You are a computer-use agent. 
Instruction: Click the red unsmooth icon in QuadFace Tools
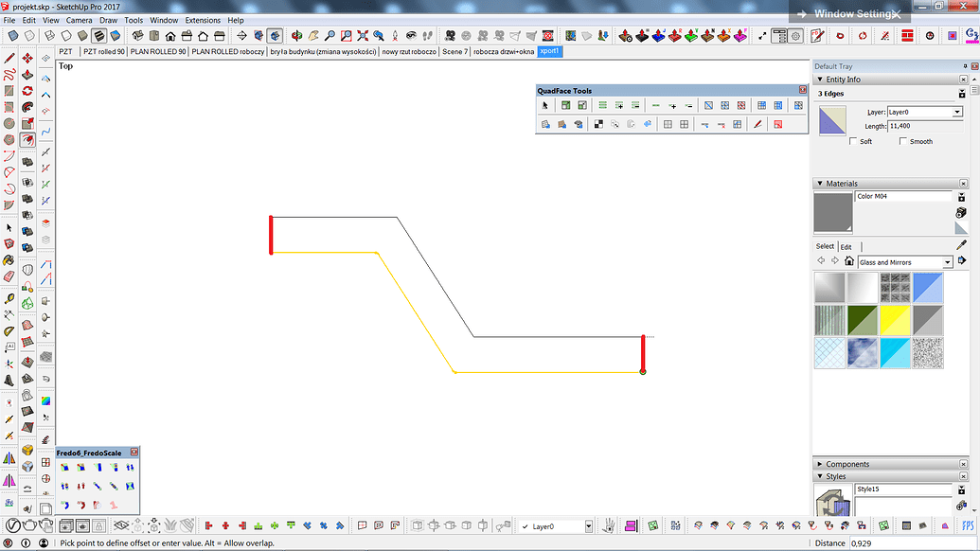point(777,125)
